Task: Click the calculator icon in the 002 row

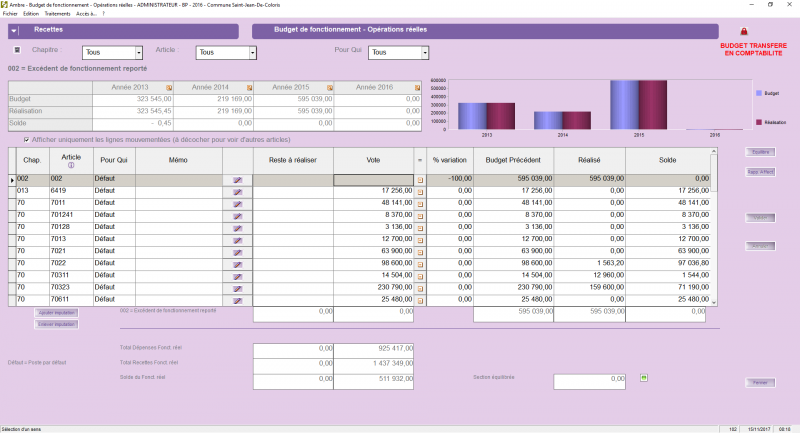Action: coord(420,180)
